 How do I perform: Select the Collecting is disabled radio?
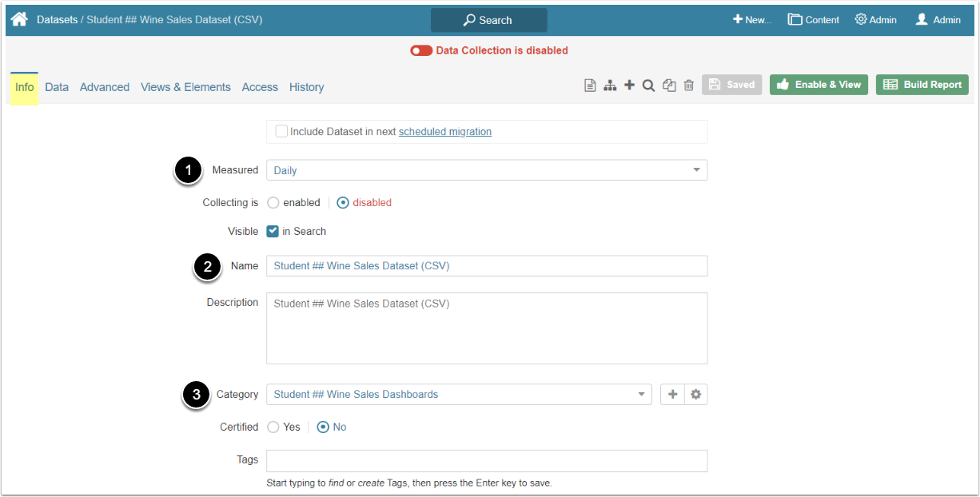pyautogui.click(x=343, y=203)
